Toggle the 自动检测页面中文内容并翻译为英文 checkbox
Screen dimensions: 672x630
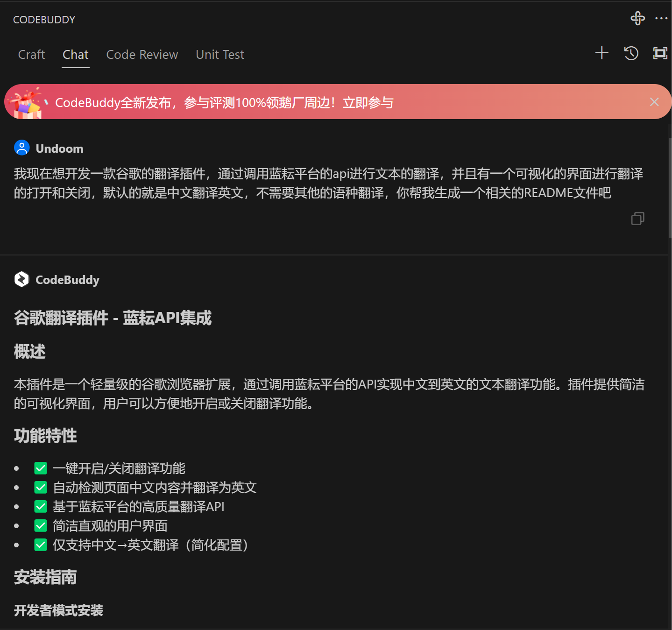[41, 487]
